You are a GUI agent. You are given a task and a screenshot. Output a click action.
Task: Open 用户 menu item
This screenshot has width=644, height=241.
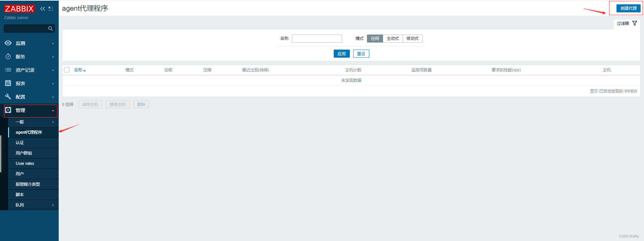[x=34, y=174]
